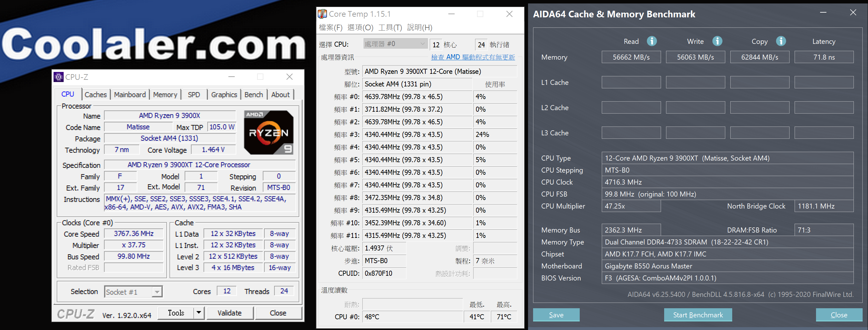Image resolution: width=868 pixels, height=330 pixels.
Task: Open the Tools dropdown arrow in CPU-Z
Action: pyautogui.click(x=199, y=313)
